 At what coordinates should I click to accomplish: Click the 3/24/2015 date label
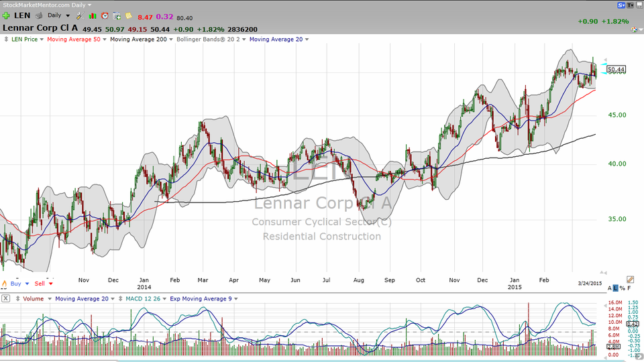(x=590, y=283)
